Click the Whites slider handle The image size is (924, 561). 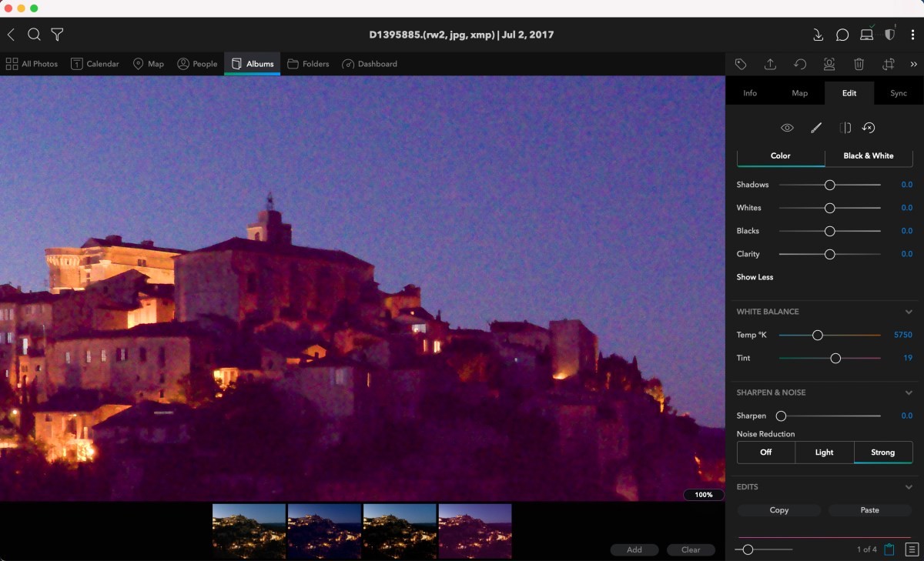click(x=830, y=208)
